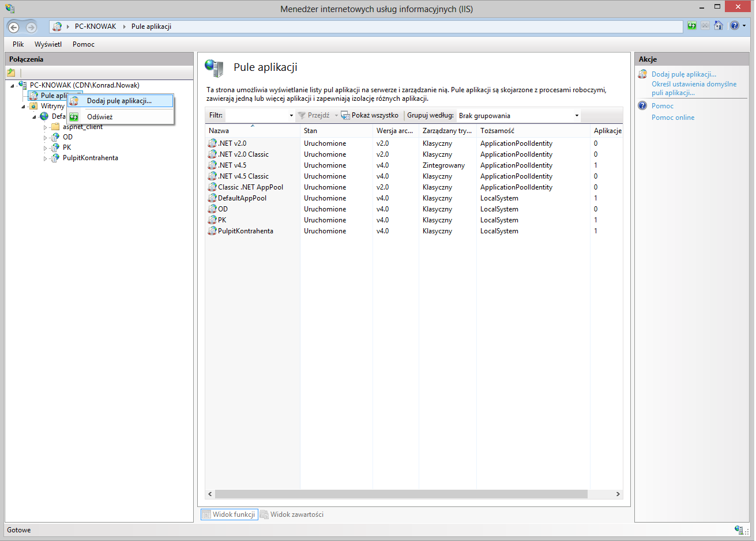Click the PulpitKontrahenta icon in the tree
Screen dimensions: 756x541
pyautogui.click(x=55, y=158)
